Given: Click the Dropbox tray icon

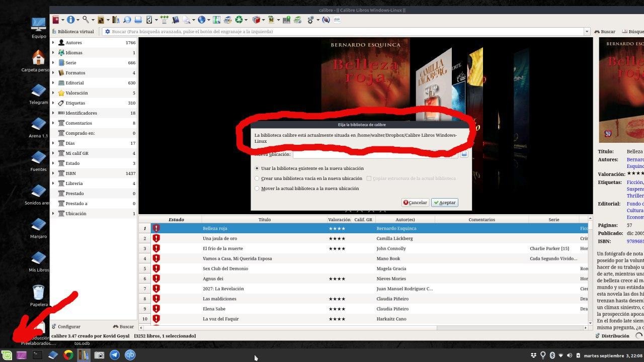Looking at the screenshot, I should pyautogui.click(x=534, y=355).
